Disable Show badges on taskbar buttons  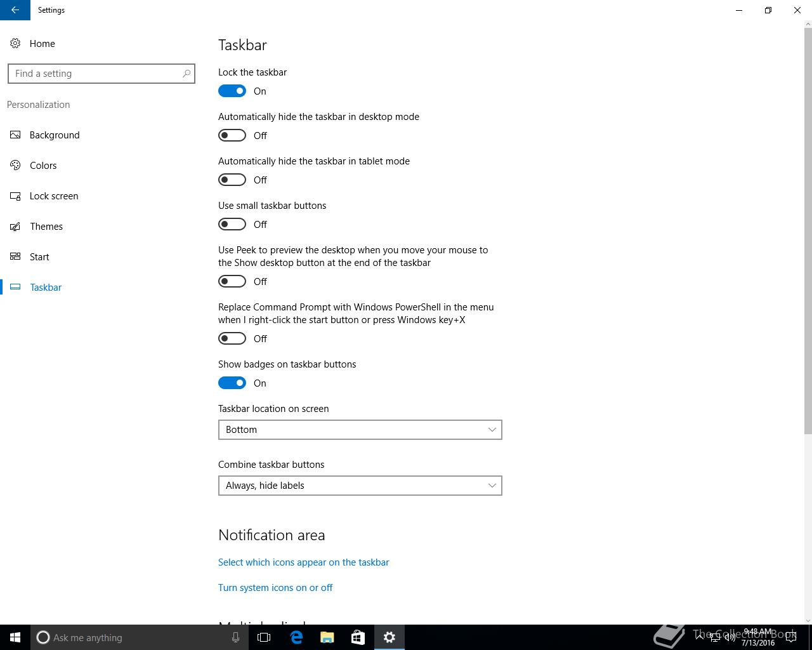(232, 383)
